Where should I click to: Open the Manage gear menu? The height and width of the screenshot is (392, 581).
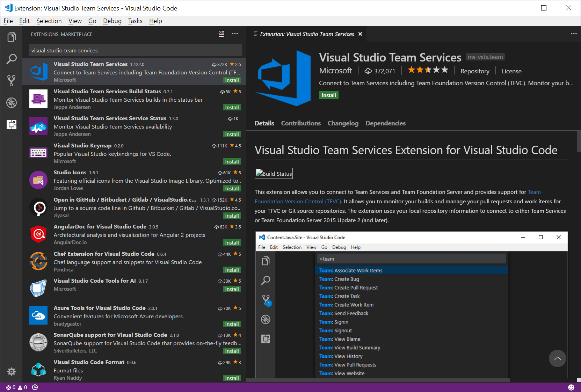(x=12, y=371)
